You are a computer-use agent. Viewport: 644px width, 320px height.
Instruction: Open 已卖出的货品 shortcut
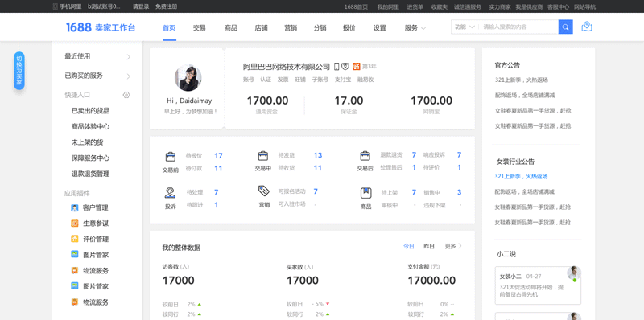tap(90, 111)
